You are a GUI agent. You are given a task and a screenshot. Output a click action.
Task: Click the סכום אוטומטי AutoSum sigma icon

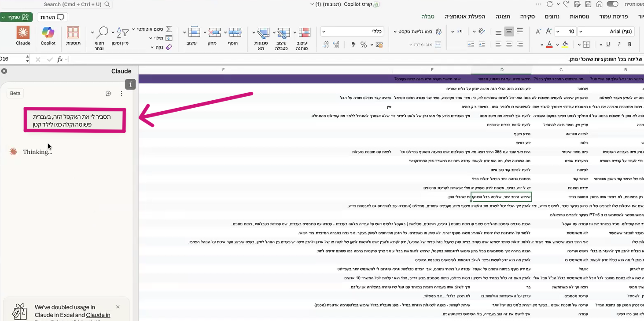point(169,29)
